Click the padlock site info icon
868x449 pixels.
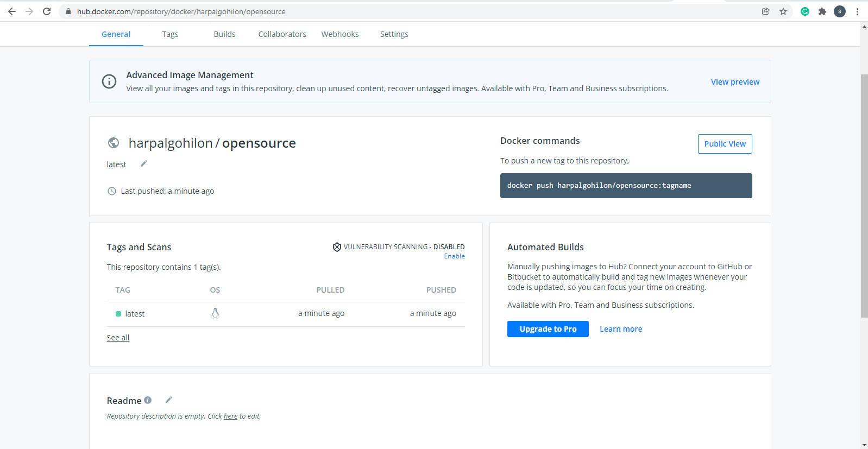68,11
